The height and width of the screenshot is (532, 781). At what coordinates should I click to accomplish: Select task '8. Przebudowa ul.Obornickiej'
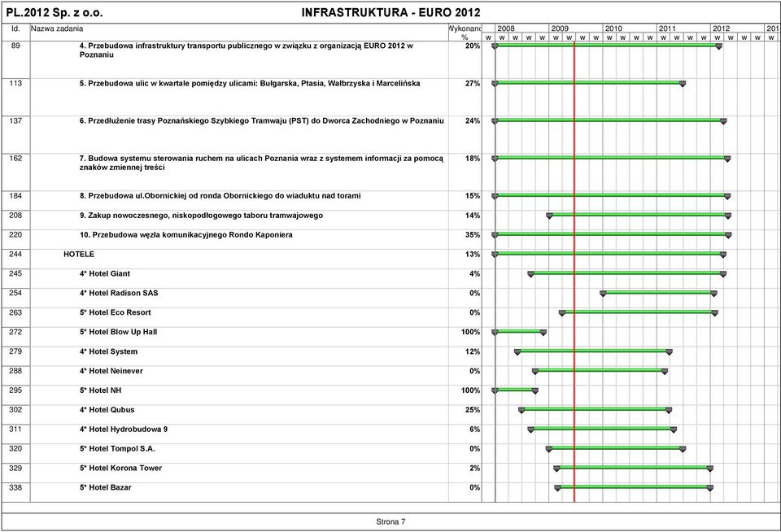(x=220, y=196)
